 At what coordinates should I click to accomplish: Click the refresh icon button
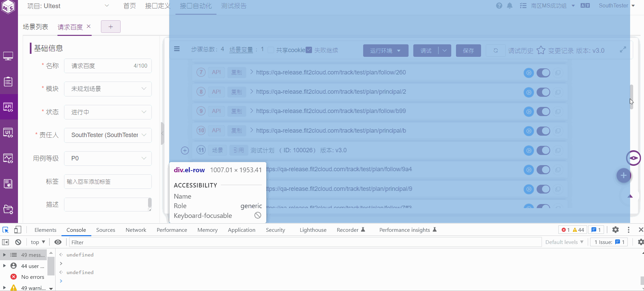click(x=496, y=50)
